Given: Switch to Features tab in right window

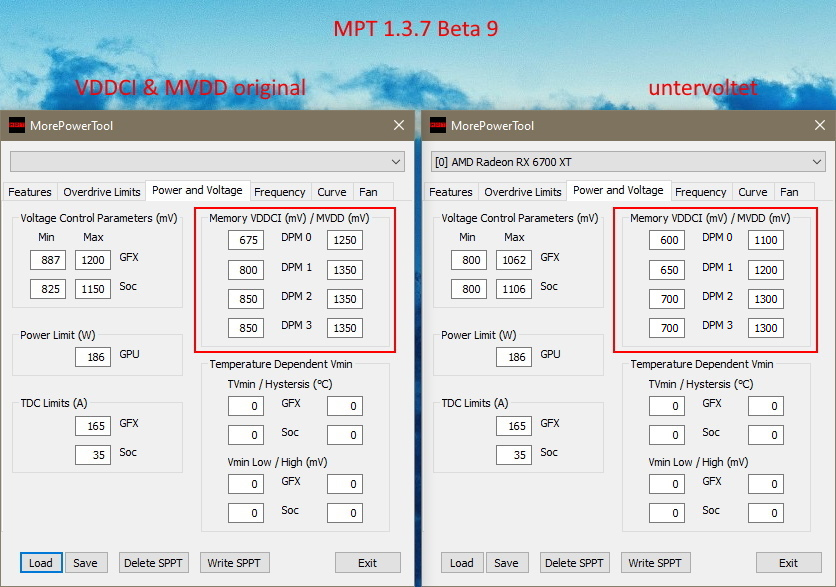Looking at the screenshot, I should coord(451,192).
